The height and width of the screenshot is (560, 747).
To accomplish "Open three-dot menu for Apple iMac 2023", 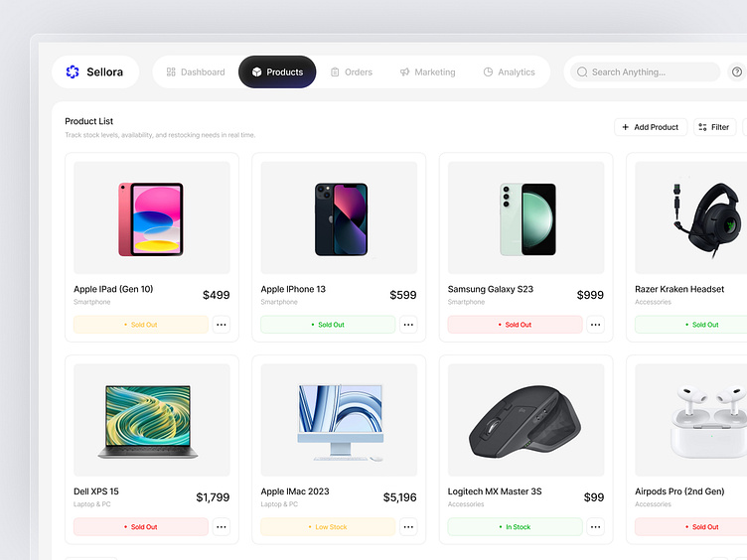I will (408, 527).
